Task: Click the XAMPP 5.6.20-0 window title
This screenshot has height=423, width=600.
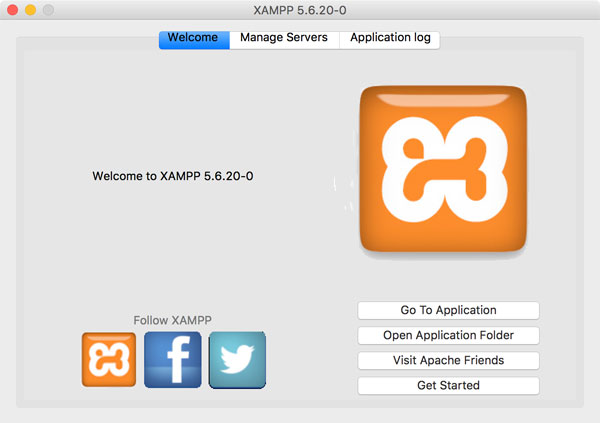Action: coord(300,10)
